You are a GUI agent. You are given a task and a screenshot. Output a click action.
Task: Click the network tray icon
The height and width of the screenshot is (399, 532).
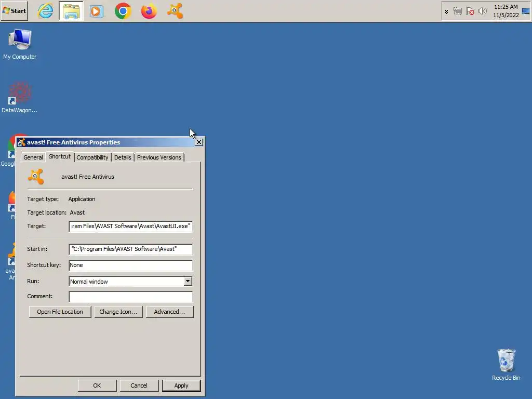457,11
